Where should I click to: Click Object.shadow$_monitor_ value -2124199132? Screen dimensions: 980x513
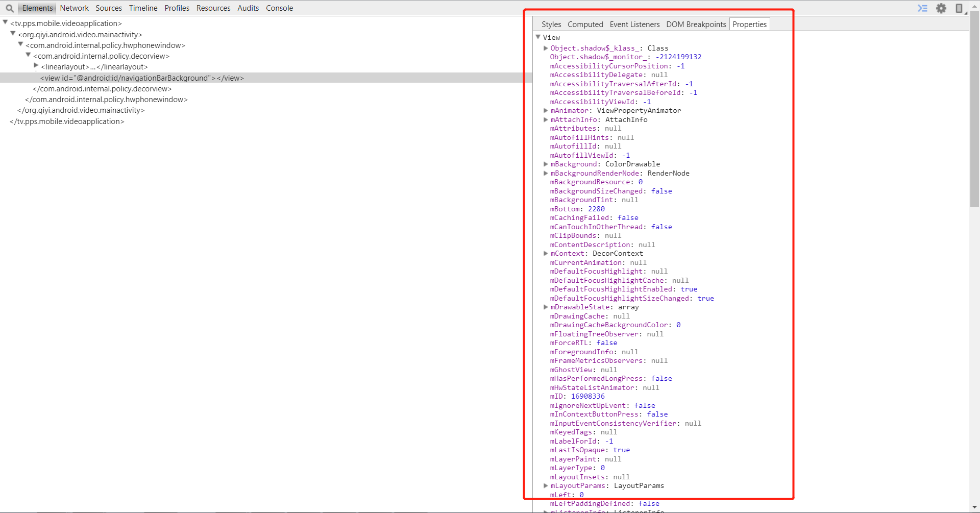tap(678, 57)
